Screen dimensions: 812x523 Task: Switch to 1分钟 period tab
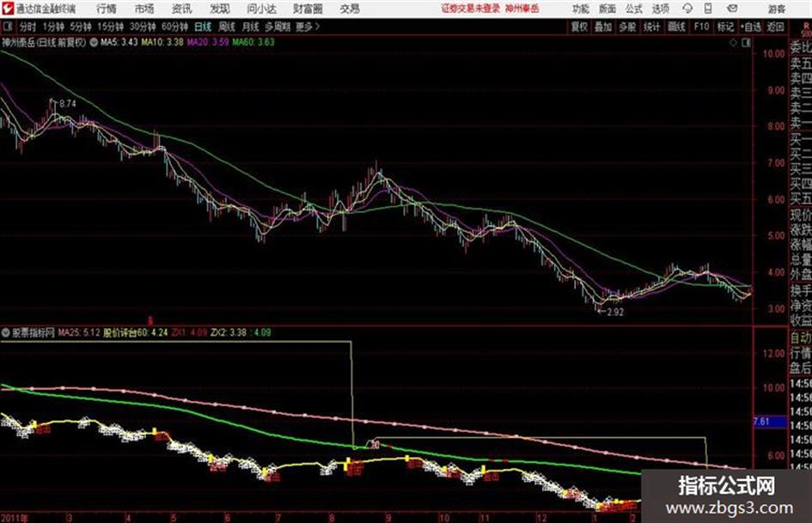pos(53,27)
